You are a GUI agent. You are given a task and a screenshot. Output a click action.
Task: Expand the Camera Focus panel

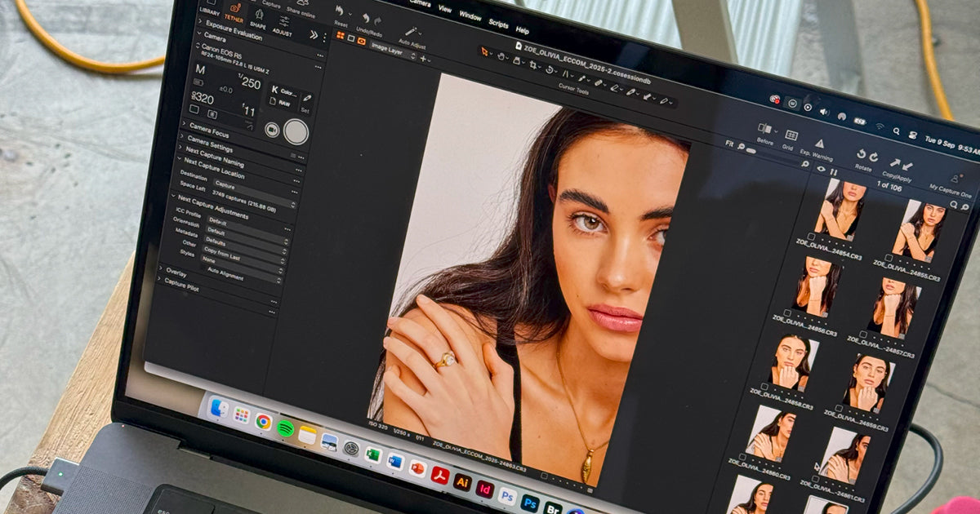(x=183, y=126)
